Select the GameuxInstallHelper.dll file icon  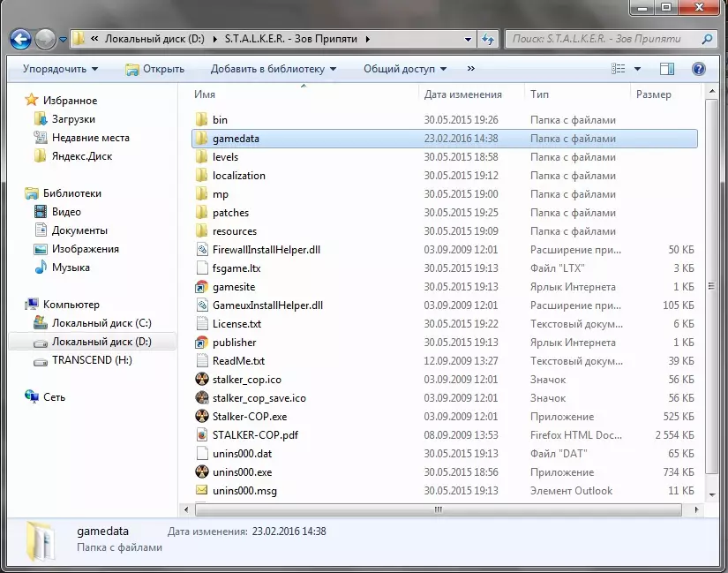click(202, 305)
